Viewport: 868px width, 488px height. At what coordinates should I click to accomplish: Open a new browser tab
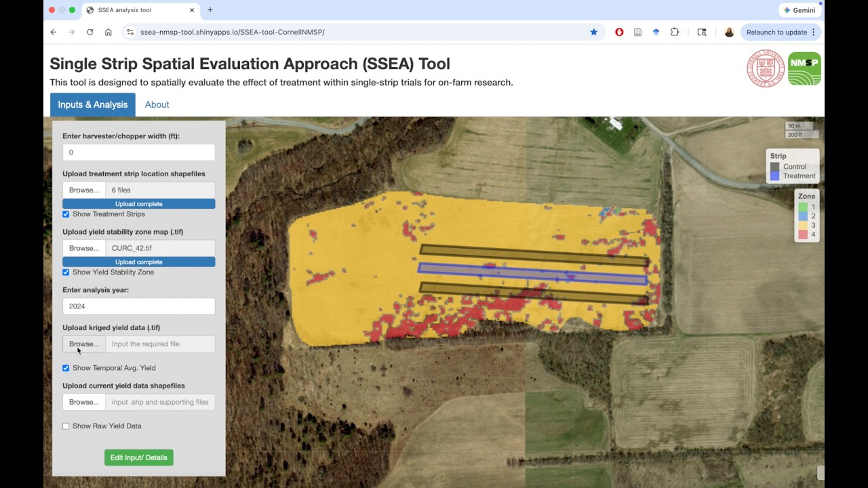coord(210,10)
